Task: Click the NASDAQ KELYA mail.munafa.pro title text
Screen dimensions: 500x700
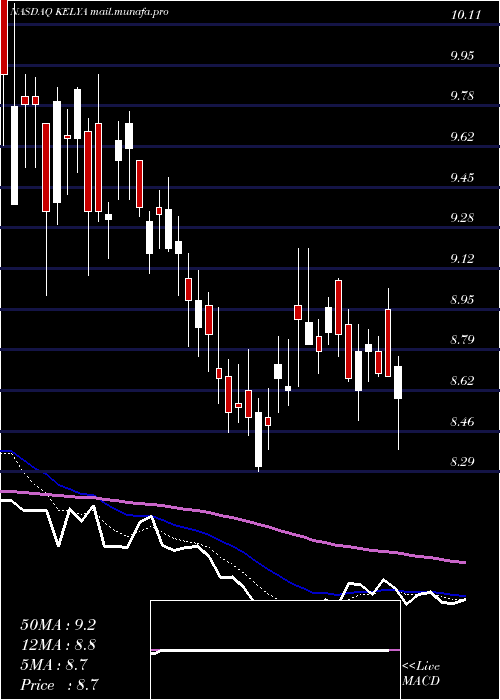Action: 89,12
